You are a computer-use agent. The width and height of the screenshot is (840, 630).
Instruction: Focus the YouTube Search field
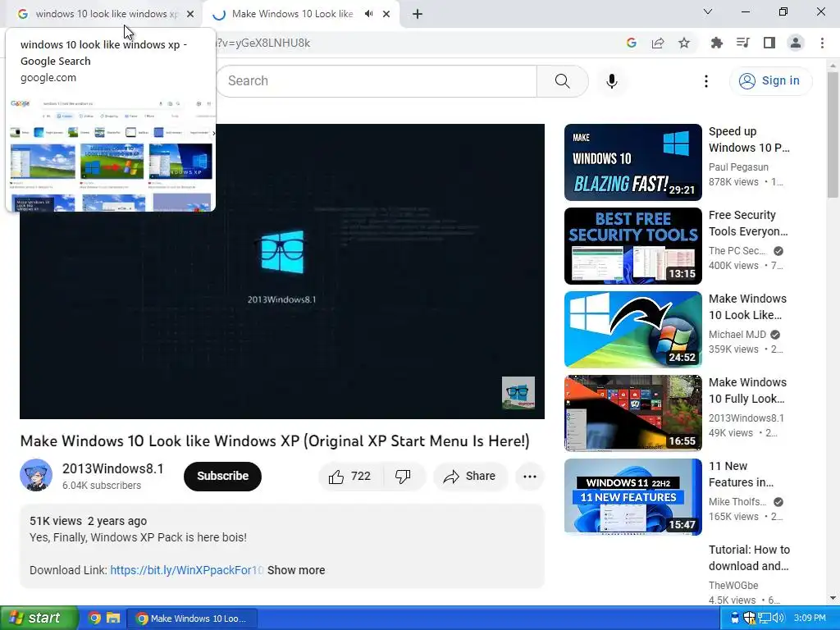point(376,81)
